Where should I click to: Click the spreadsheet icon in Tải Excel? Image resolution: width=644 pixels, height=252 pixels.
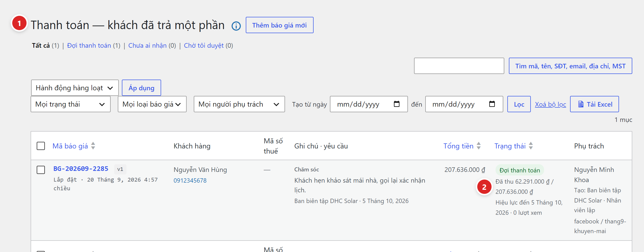(x=581, y=104)
